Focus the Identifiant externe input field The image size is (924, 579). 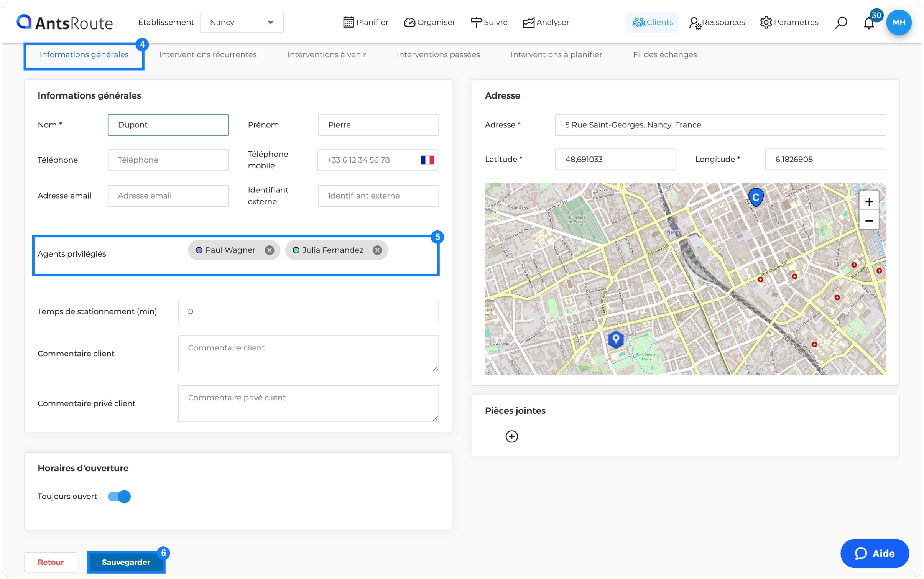click(378, 196)
